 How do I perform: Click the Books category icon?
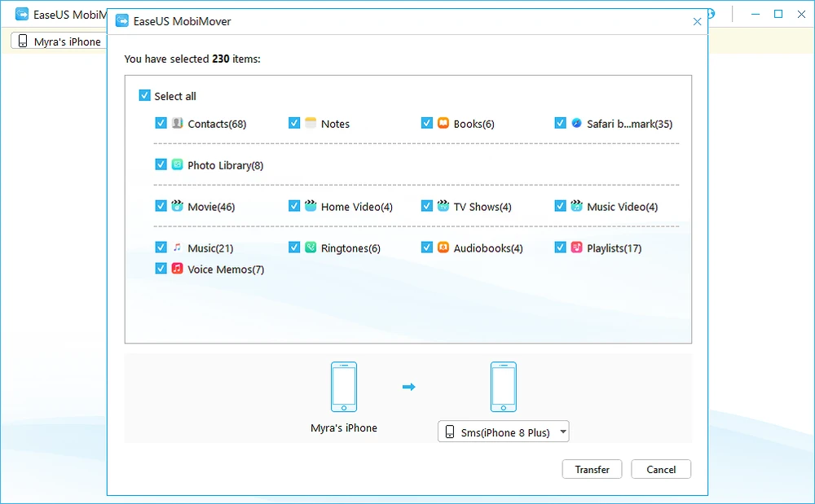(x=443, y=124)
